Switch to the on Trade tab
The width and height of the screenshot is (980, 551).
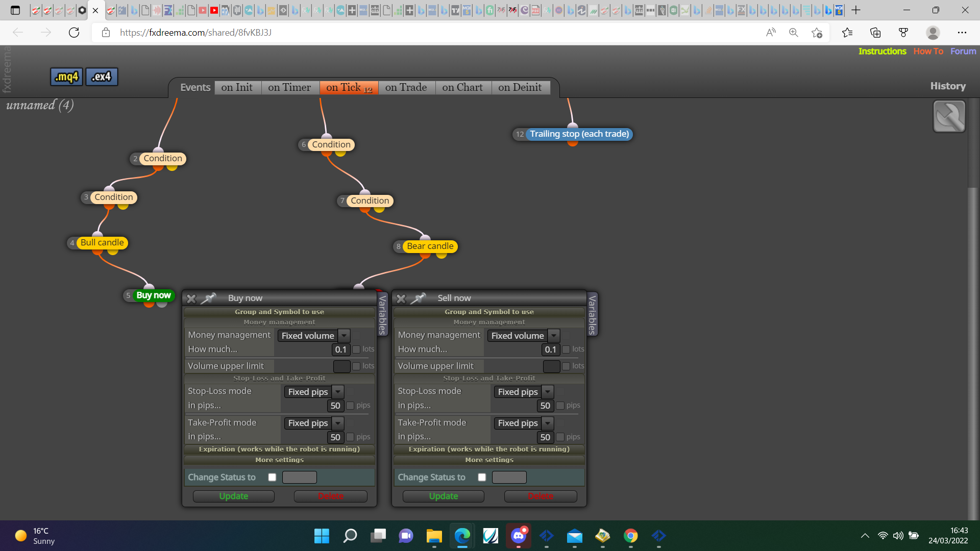406,88
